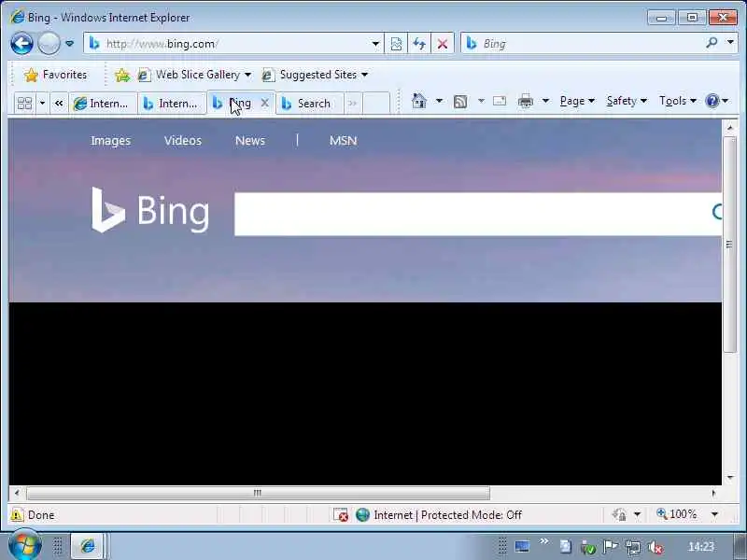Screen dimensions: 747x560
Task: Go to Bing Images link
Action: pyautogui.click(x=110, y=141)
